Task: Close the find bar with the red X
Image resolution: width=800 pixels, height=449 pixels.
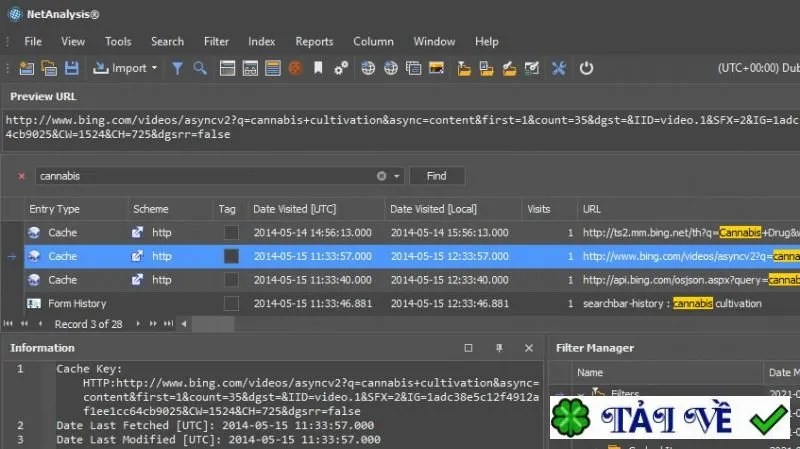Action: pyautogui.click(x=21, y=176)
